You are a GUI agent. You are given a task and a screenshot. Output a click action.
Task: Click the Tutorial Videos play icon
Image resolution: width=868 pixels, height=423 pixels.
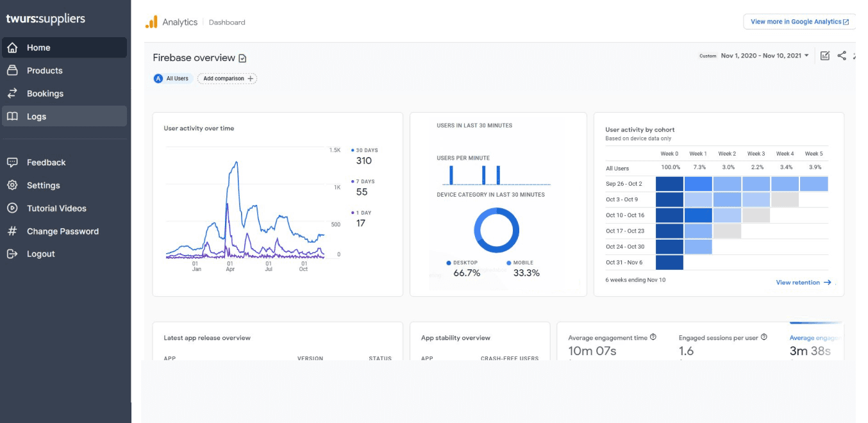click(12, 208)
